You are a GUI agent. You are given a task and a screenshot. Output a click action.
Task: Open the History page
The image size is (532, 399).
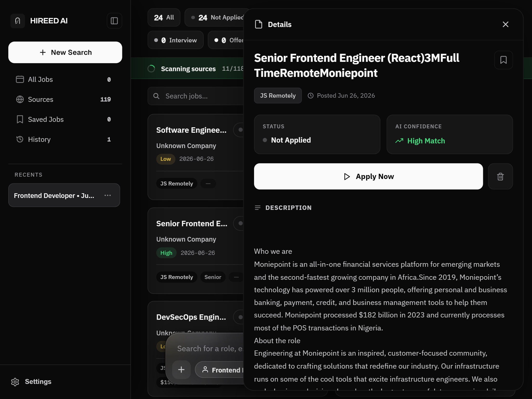tap(65, 139)
